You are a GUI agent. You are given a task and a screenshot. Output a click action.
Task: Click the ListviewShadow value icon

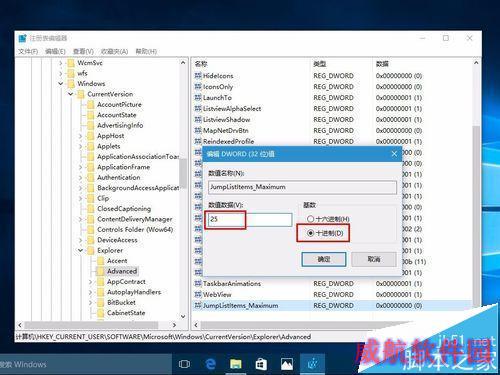[x=198, y=120]
